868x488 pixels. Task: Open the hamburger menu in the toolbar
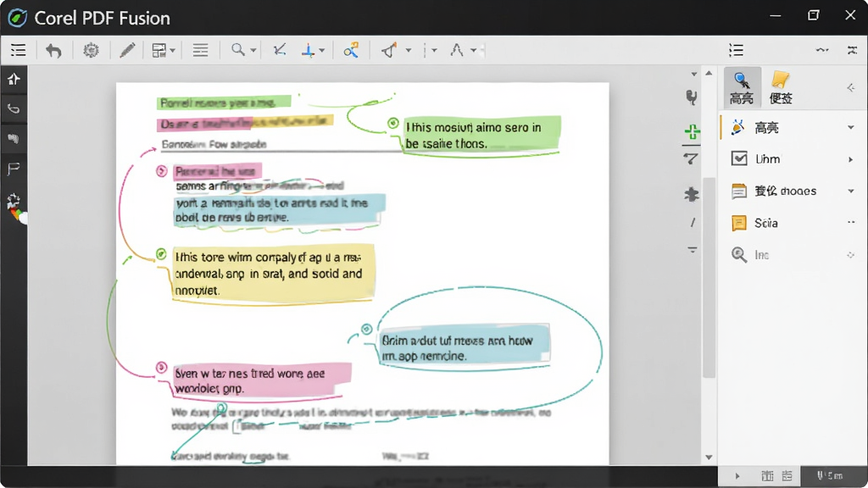pos(19,50)
